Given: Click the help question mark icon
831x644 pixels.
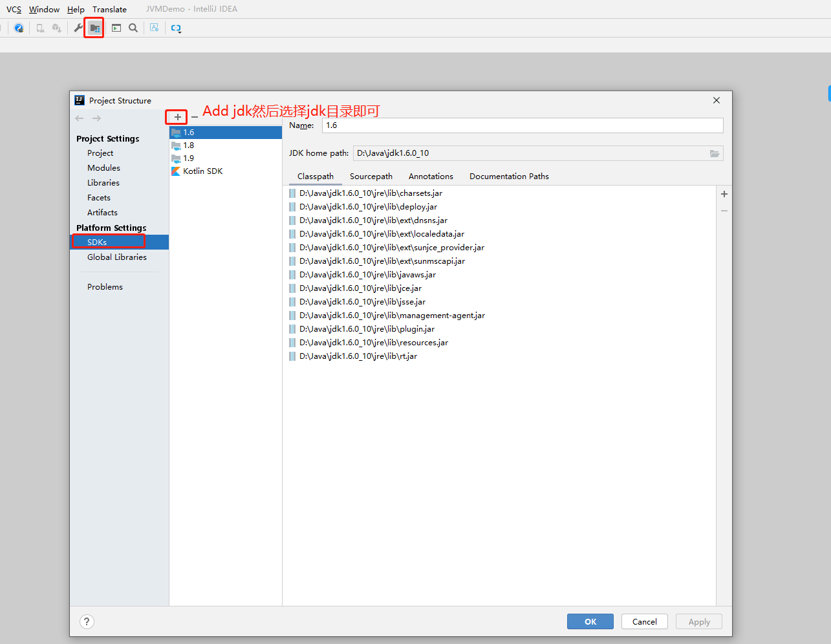Looking at the screenshot, I should (87, 621).
